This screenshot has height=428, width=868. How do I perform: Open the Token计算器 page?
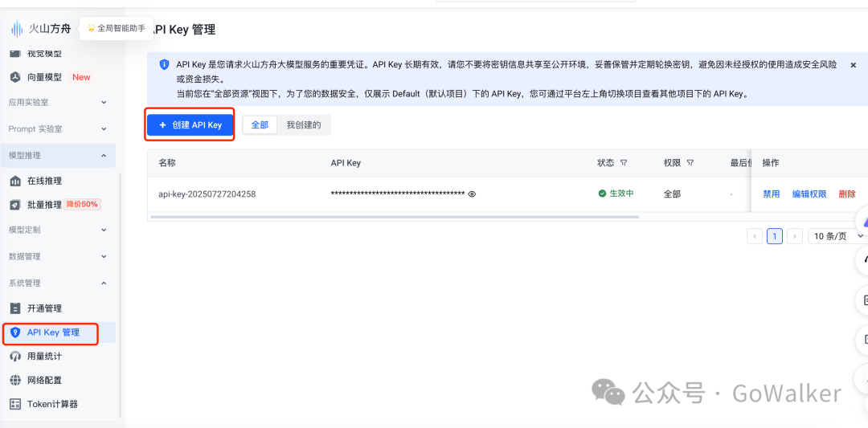point(52,404)
